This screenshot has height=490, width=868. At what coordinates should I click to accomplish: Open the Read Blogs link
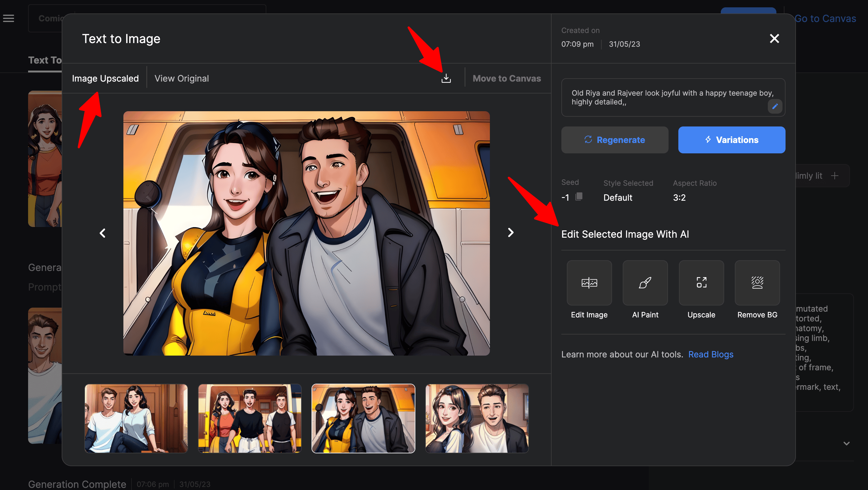coord(711,355)
